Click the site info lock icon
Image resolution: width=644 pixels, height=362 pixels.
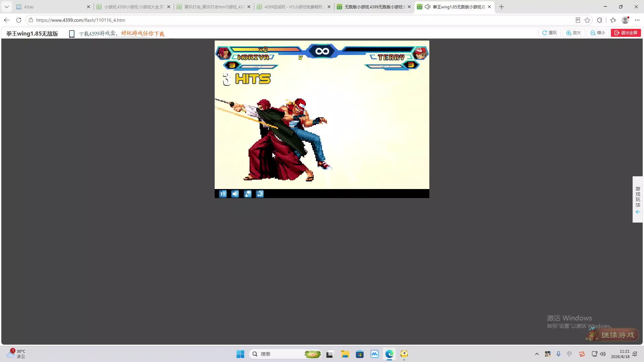click(31, 20)
